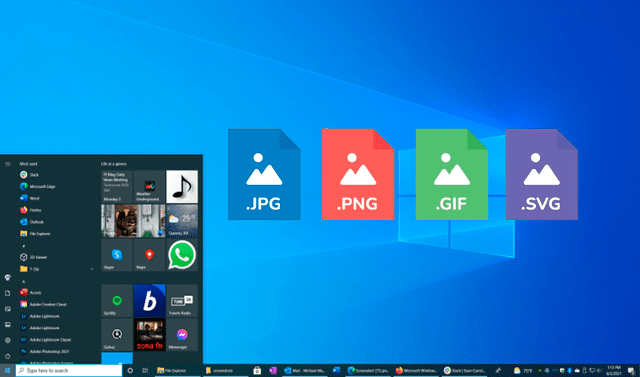Image resolution: width=640 pixels, height=377 pixels.
Task: Open the volume speaker tray icon
Action: [600, 370]
